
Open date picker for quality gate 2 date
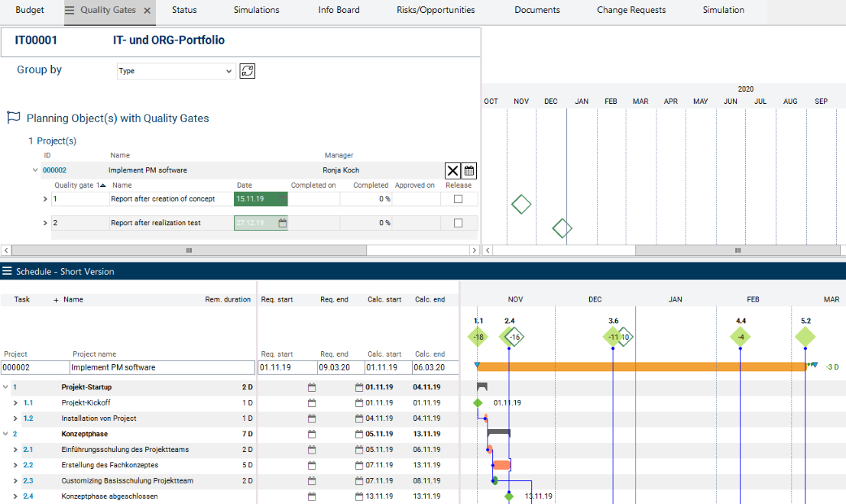coord(282,223)
